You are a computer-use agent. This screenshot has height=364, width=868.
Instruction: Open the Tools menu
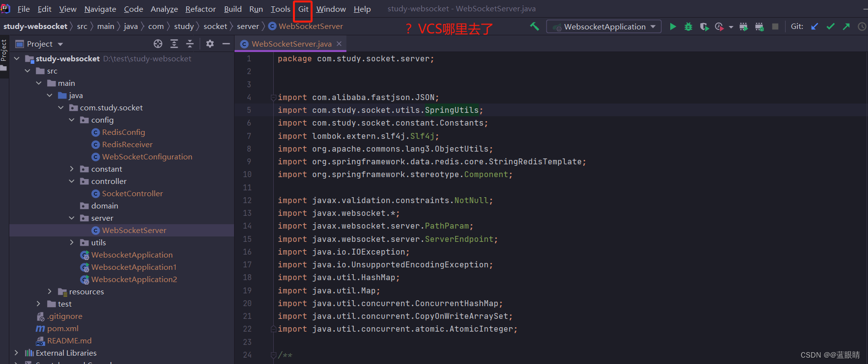(x=281, y=9)
